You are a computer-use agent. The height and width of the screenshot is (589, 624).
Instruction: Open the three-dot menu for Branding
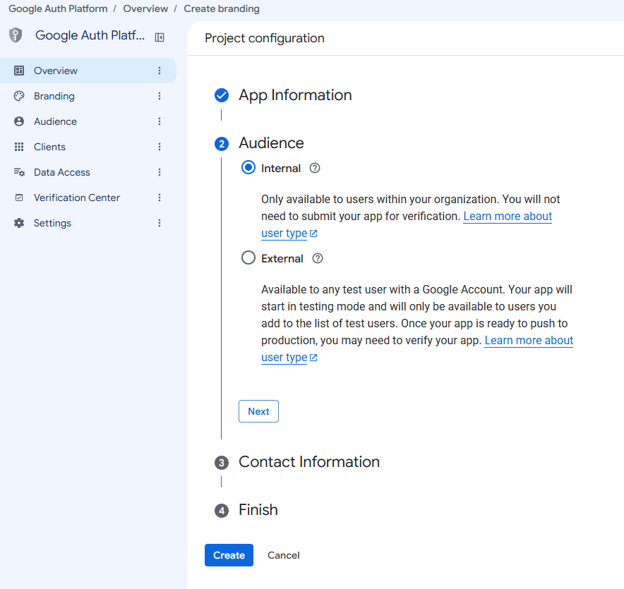[x=160, y=96]
